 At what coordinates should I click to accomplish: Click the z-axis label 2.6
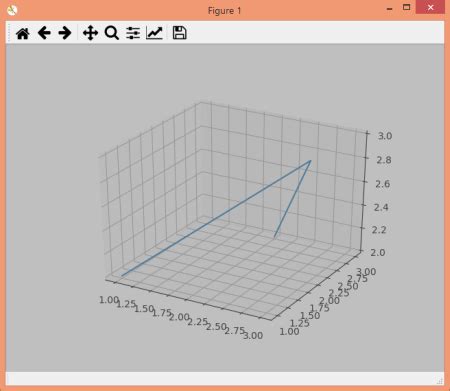pos(382,184)
